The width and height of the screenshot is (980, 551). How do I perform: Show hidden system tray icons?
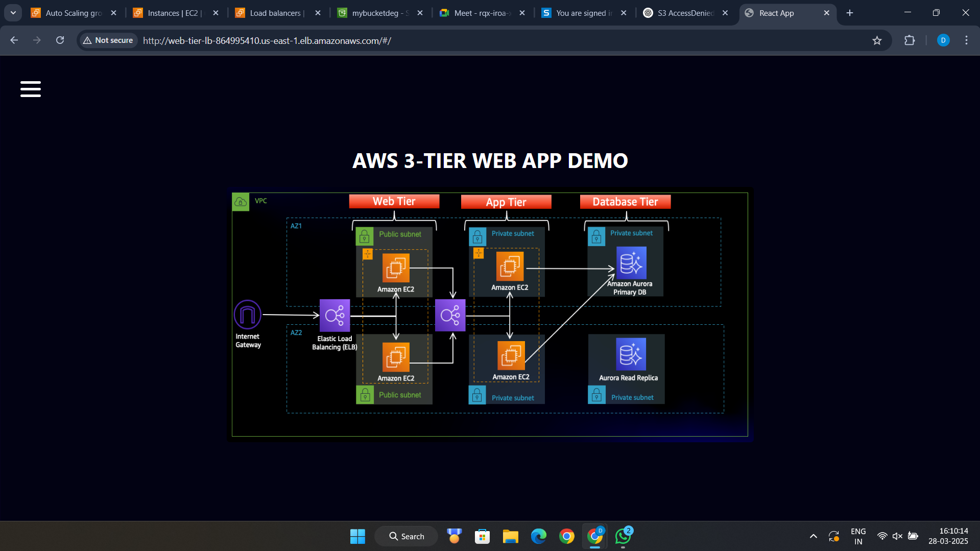[x=814, y=536]
